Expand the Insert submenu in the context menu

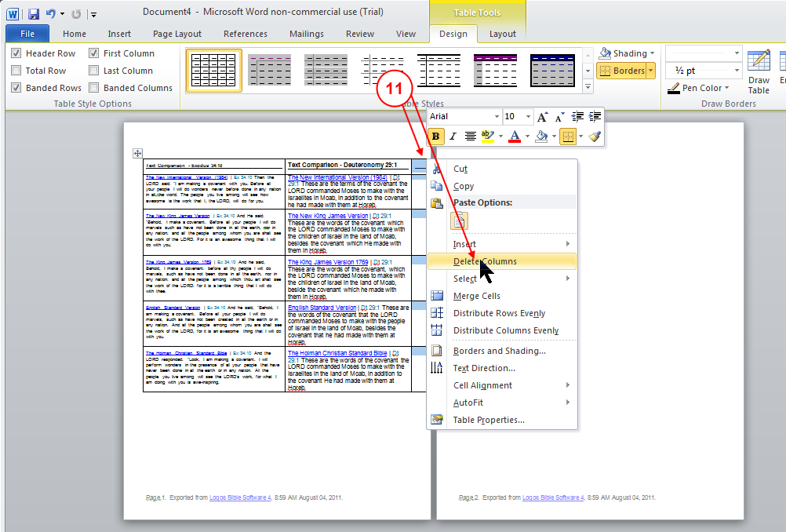click(502, 244)
